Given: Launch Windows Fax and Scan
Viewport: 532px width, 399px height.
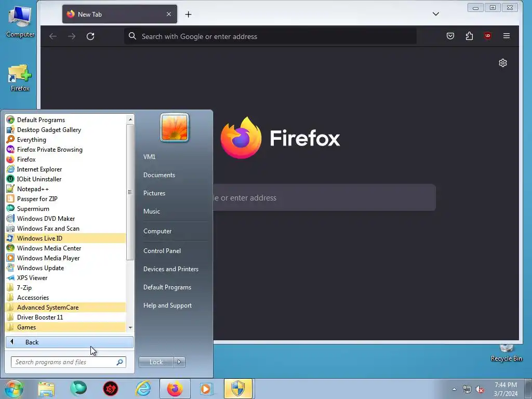Looking at the screenshot, I should point(66,228).
